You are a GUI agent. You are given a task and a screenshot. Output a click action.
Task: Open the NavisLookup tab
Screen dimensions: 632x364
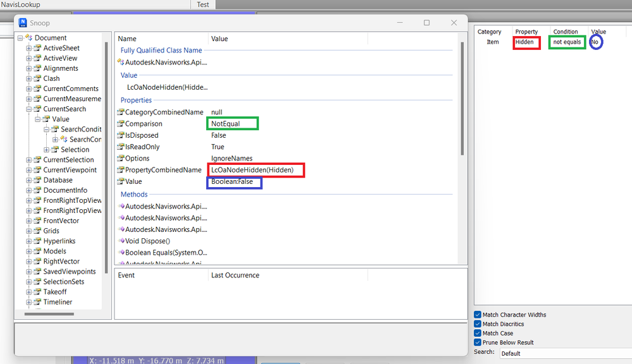(x=20, y=4)
